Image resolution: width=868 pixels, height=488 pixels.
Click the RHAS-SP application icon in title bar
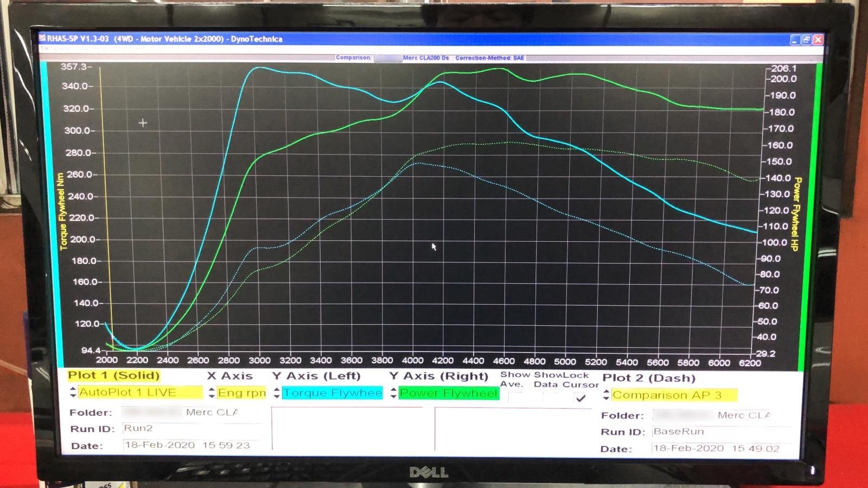pos(42,38)
